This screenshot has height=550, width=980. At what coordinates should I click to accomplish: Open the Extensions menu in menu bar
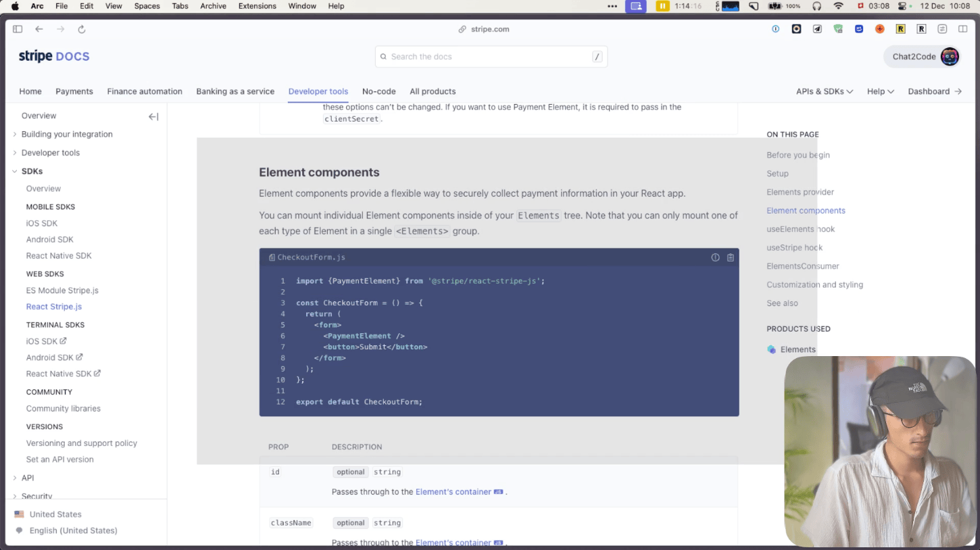(x=258, y=6)
